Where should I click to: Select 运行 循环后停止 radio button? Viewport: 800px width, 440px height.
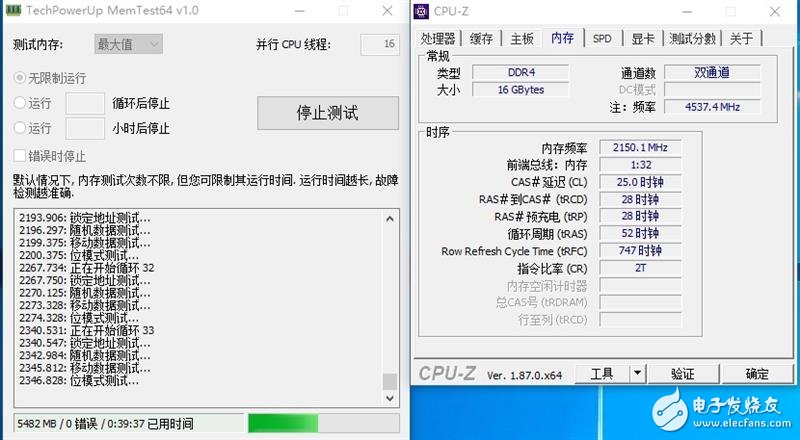[x=20, y=103]
